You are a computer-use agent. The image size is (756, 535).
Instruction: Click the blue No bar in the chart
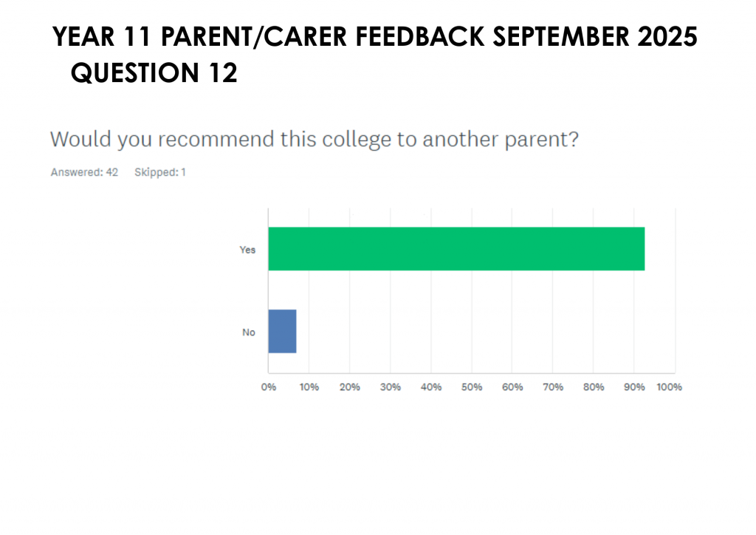(282, 331)
